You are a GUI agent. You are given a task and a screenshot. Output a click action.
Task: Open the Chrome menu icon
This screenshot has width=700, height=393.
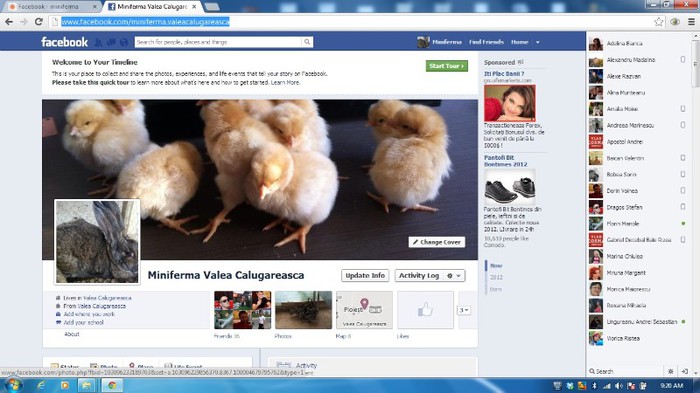(691, 21)
